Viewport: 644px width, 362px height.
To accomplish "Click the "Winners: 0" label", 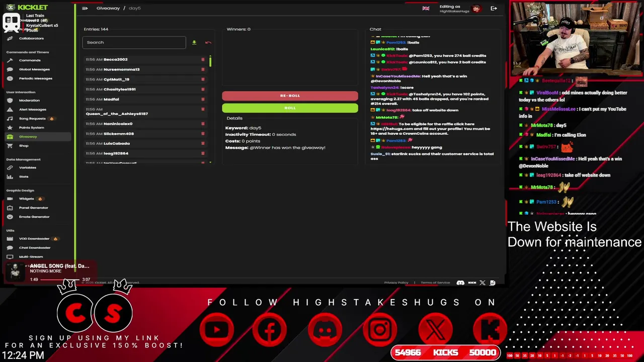I will 238,29.
